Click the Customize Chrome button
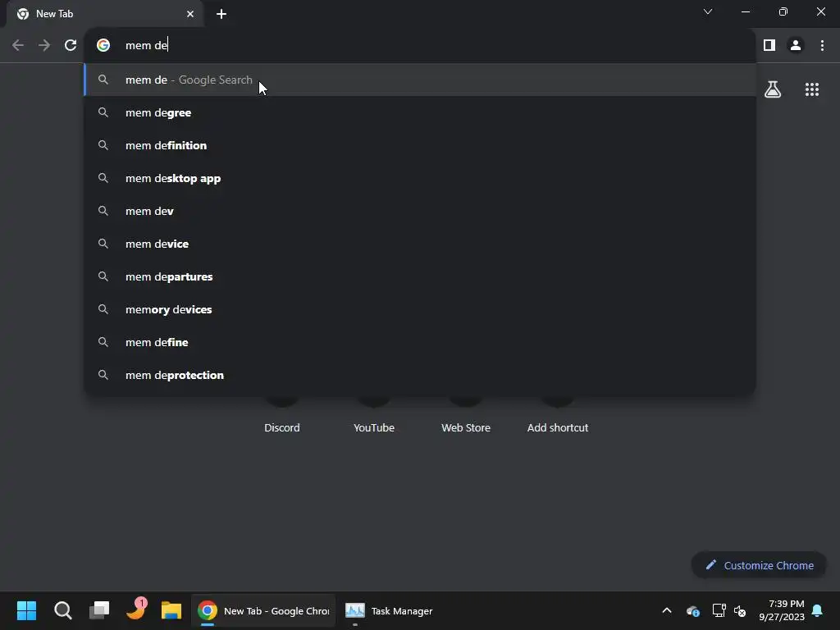Image resolution: width=840 pixels, height=630 pixels. click(x=759, y=565)
